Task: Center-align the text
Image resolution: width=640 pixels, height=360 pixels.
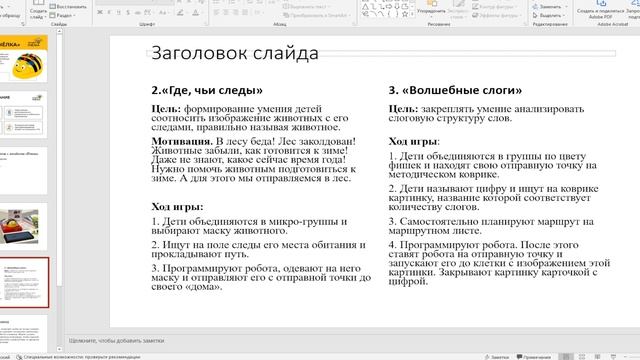Action: [226, 13]
